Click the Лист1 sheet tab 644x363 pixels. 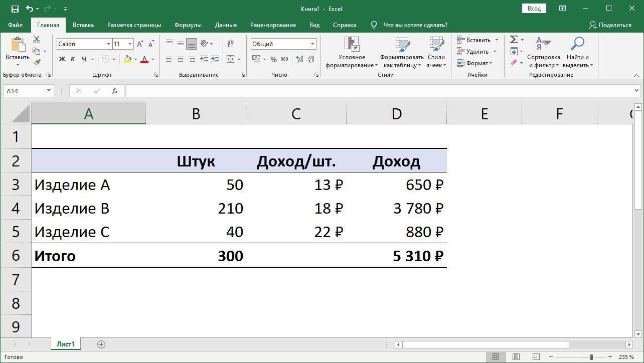click(65, 344)
